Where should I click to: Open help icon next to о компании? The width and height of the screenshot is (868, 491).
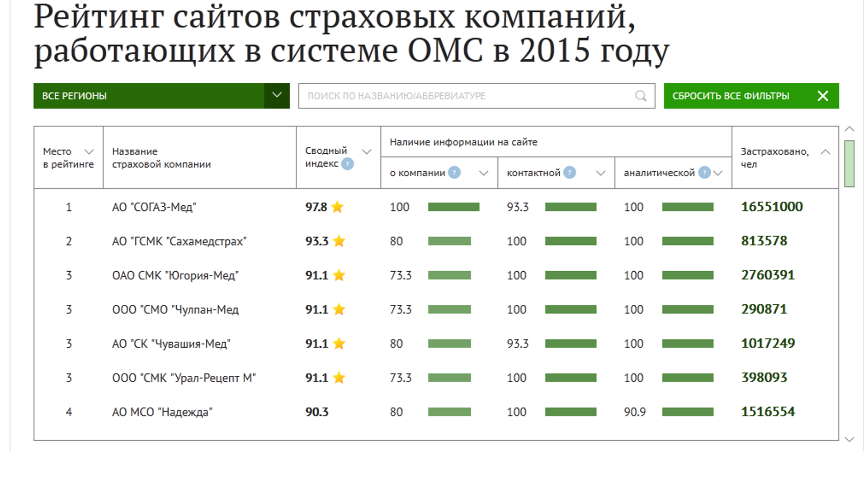[x=454, y=172]
